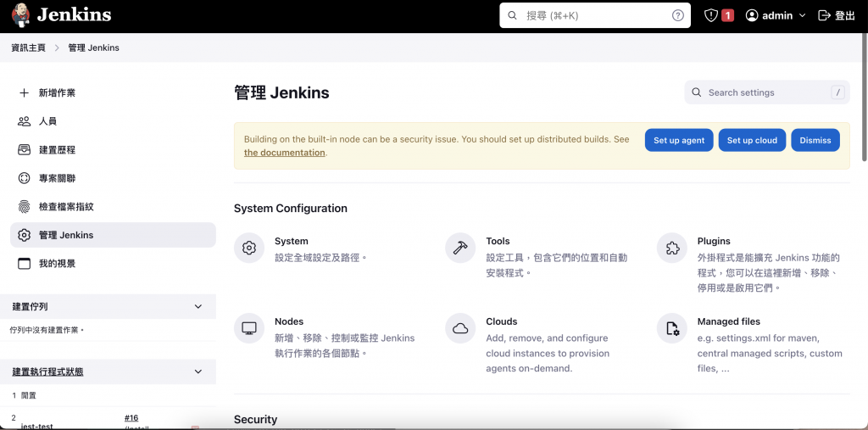Open the documentation link
This screenshot has width=868, height=430.
click(x=285, y=153)
